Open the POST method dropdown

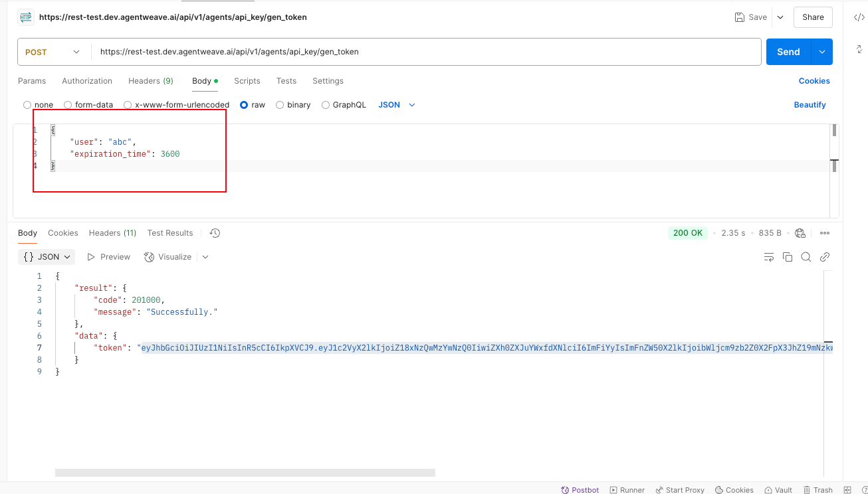(x=53, y=52)
